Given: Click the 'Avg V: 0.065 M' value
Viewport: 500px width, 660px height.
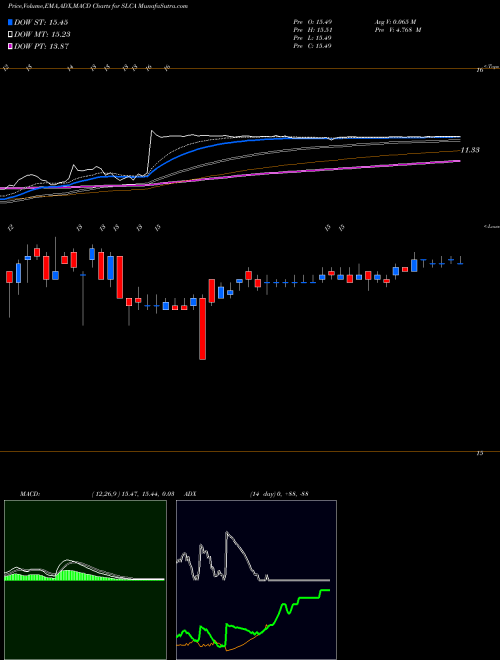Looking at the screenshot, I should pos(397,22).
